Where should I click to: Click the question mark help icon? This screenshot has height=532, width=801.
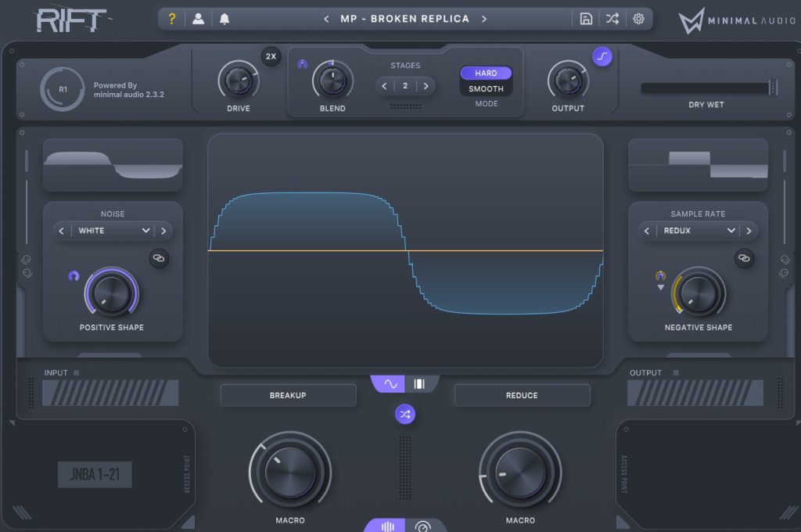click(173, 19)
